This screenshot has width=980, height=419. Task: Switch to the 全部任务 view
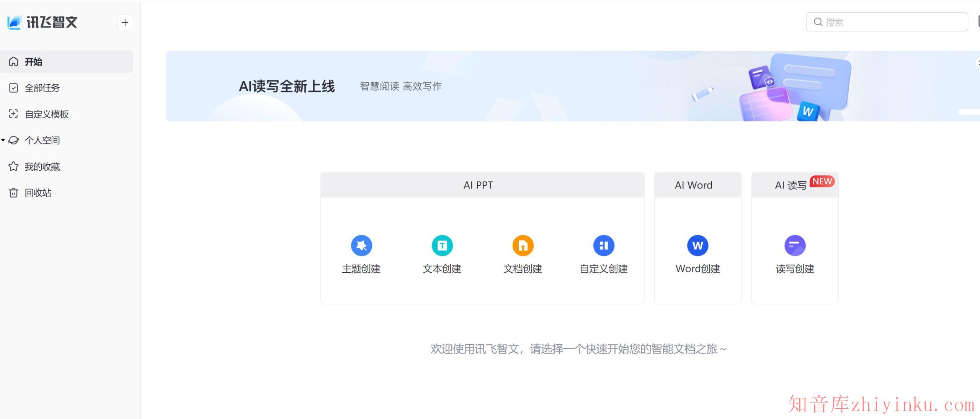pos(42,88)
